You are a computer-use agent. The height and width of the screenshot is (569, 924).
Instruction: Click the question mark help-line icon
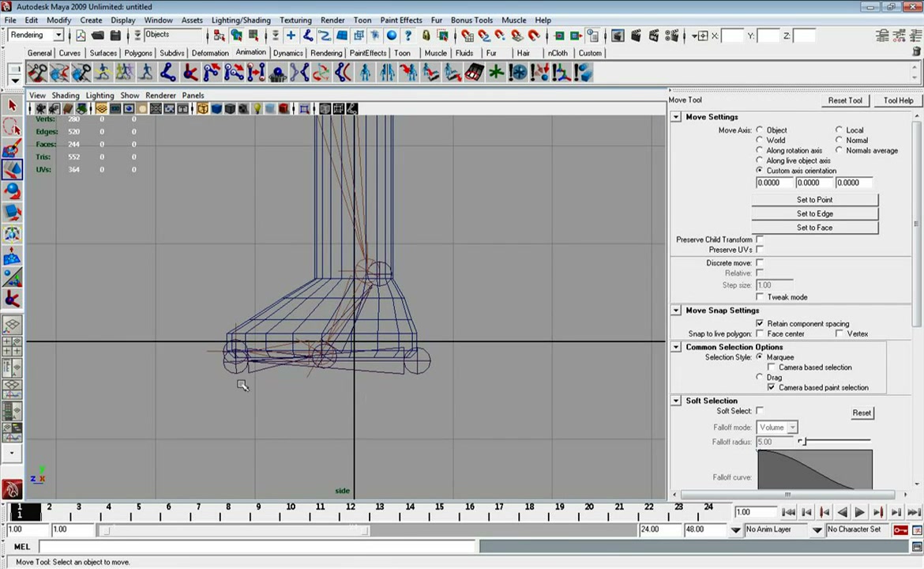tap(408, 36)
